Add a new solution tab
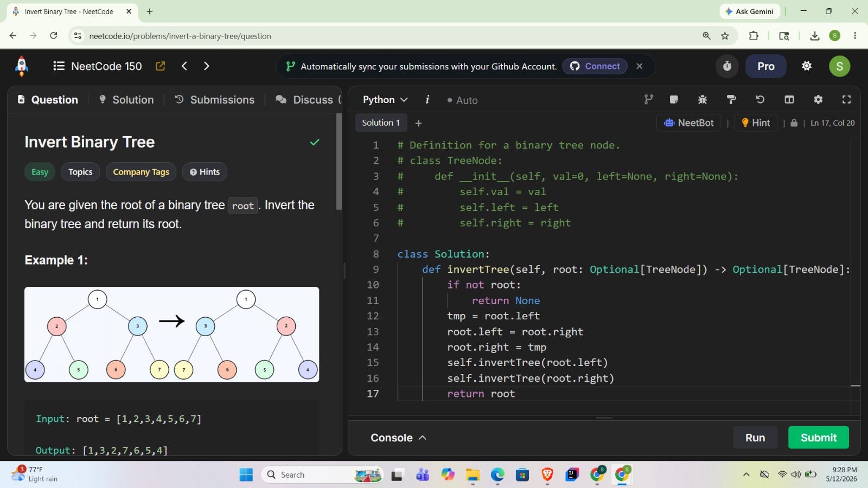 (x=418, y=123)
